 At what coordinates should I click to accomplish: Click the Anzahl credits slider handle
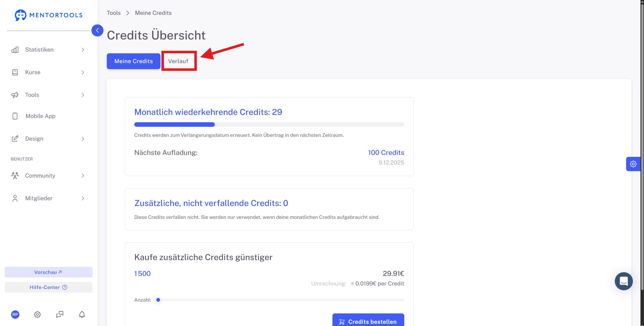pos(158,300)
